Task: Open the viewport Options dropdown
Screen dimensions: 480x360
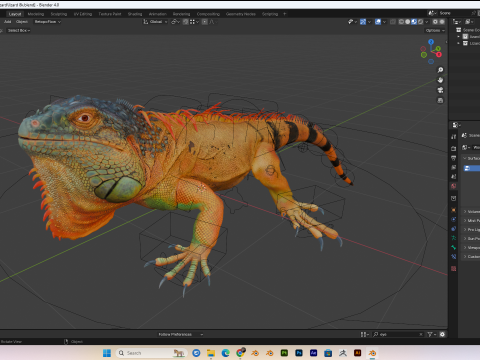Action: (x=435, y=30)
